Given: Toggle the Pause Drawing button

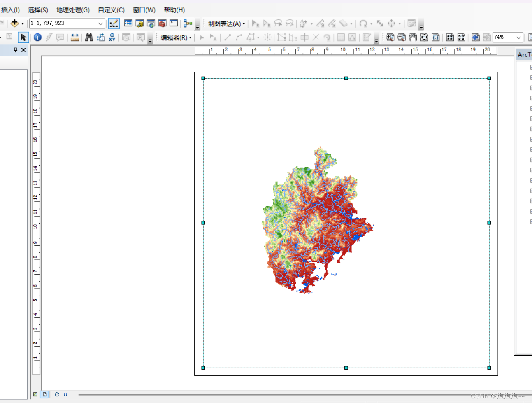Looking at the screenshot, I should (65, 394).
